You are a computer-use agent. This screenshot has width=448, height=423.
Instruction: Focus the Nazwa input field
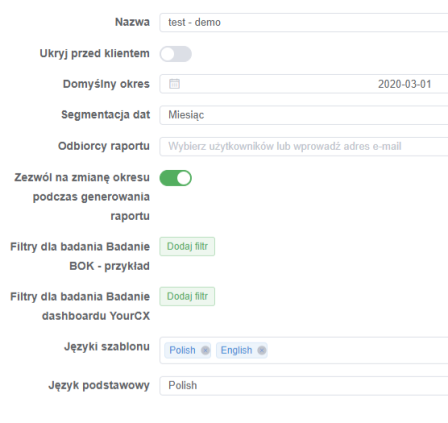pos(304,22)
